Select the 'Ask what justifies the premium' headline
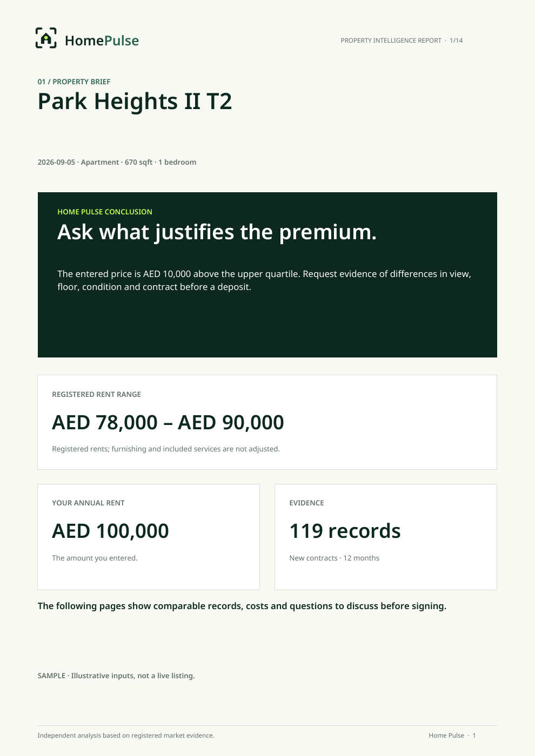 (217, 232)
